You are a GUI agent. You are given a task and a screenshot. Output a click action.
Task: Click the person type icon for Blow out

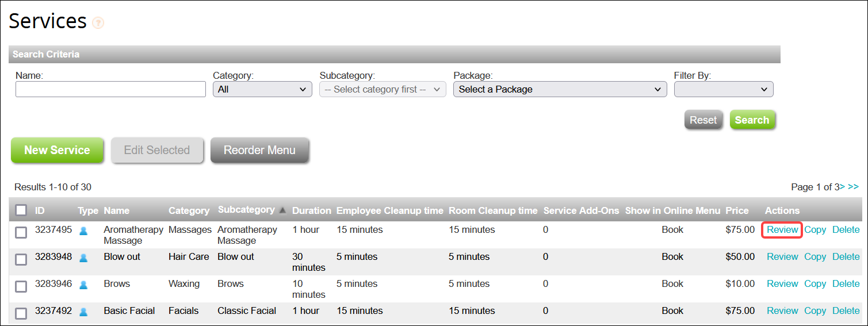pos(83,258)
